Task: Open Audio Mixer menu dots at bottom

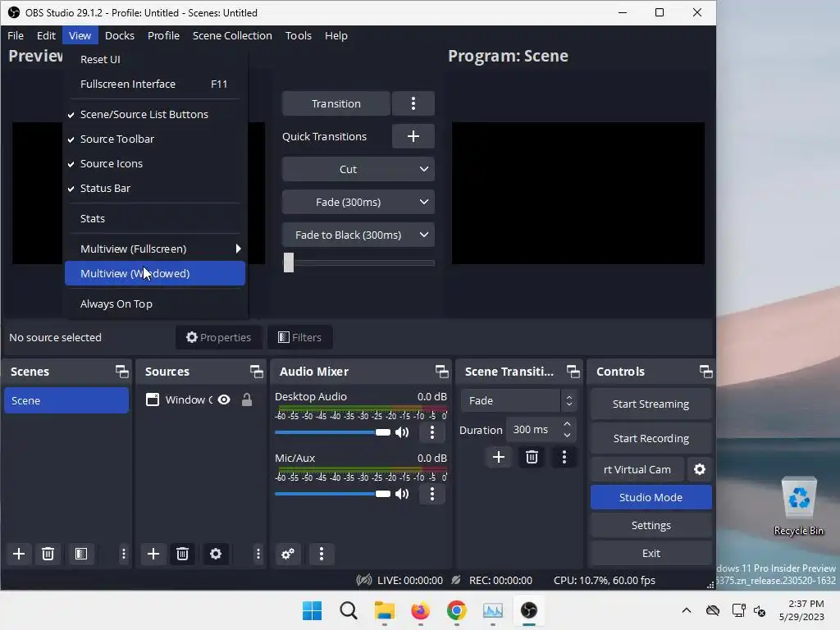Action: 322,554
